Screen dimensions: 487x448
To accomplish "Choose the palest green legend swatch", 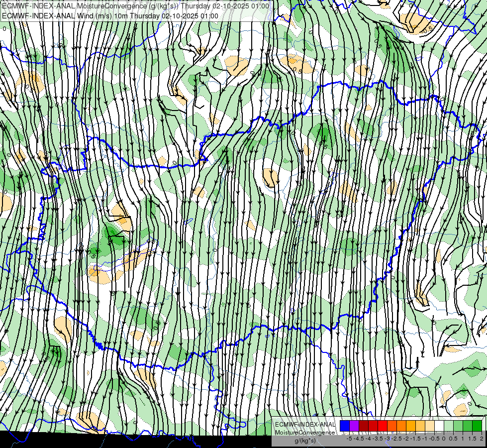I will (x=449, y=426).
